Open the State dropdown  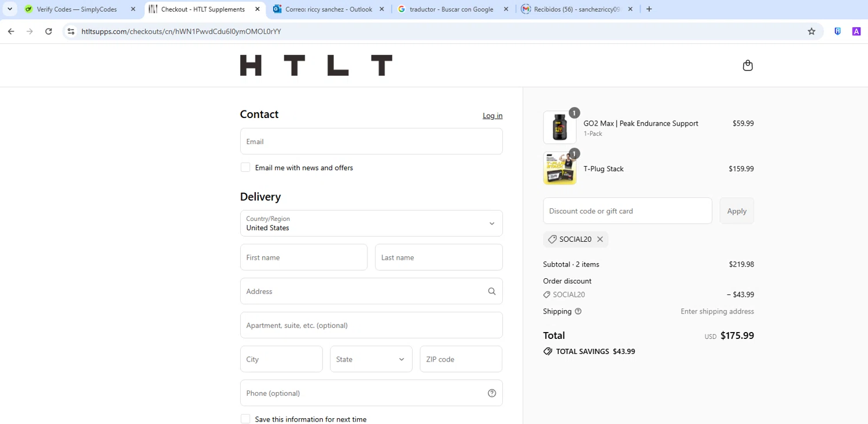pos(372,359)
